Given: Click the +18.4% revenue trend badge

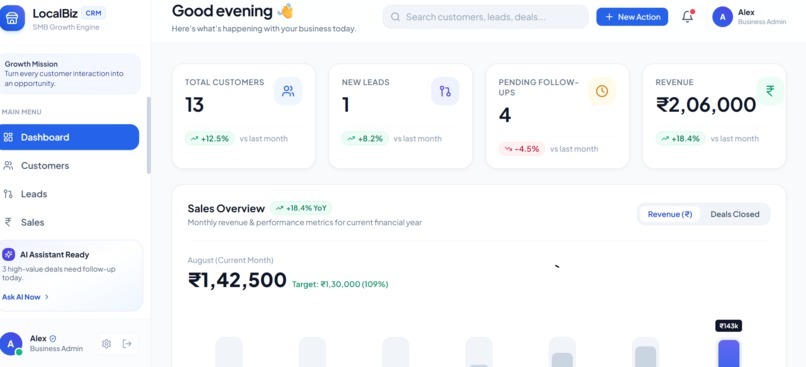Looking at the screenshot, I should click(x=680, y=138).
